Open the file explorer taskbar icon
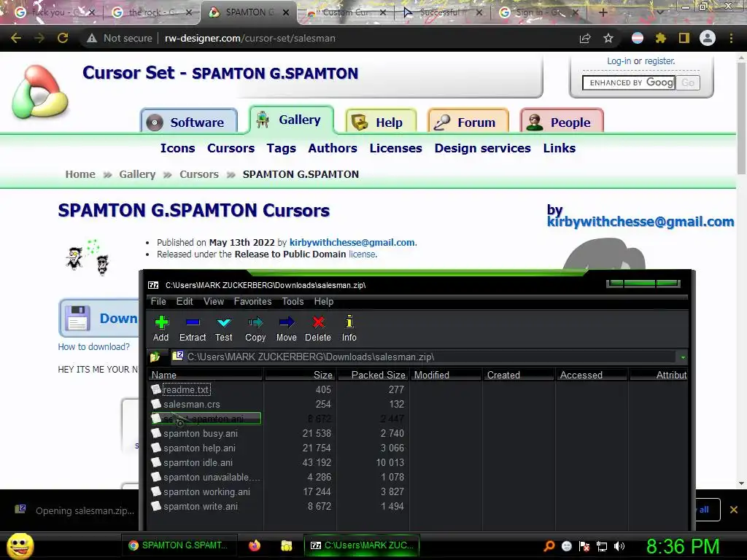This screenshot has height=560, width=747. [286, 545]
